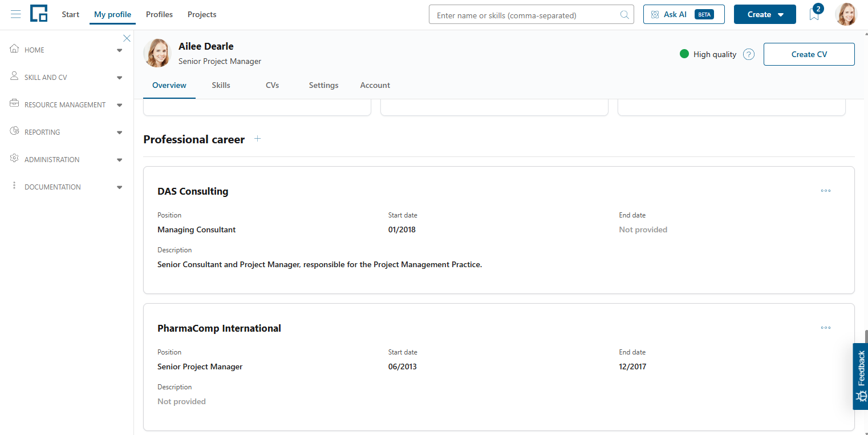Open PharmaComp International more options menu
The height and width of the screenshot is (435, 868).
826,328
